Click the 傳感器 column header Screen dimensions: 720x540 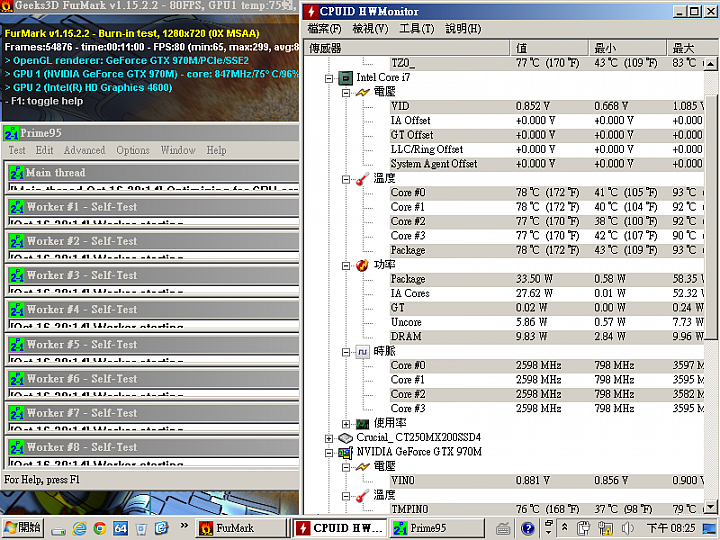click(407, 48)
